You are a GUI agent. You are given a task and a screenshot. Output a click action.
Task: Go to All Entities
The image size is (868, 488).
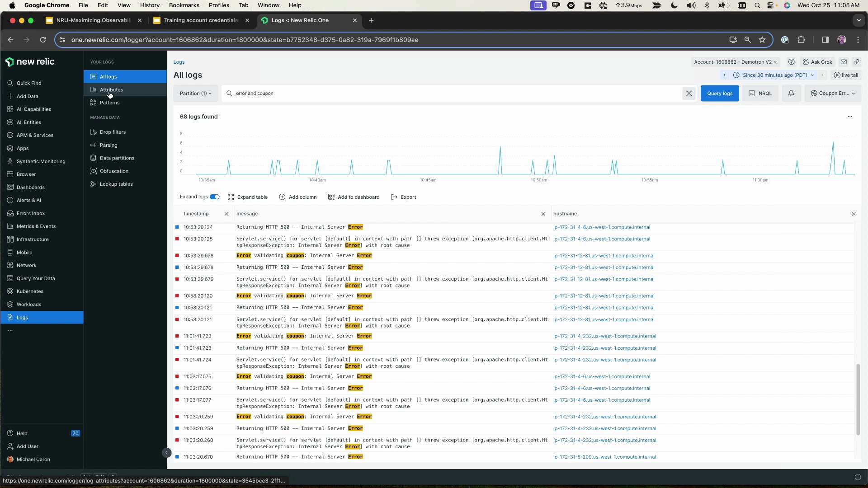pos(28,122)
